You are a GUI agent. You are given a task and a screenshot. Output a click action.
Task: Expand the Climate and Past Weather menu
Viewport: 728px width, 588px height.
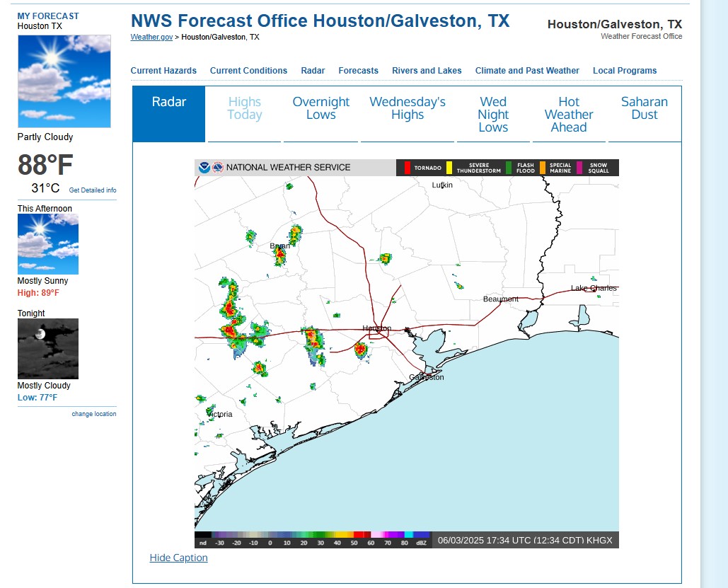tap(527, 71)
